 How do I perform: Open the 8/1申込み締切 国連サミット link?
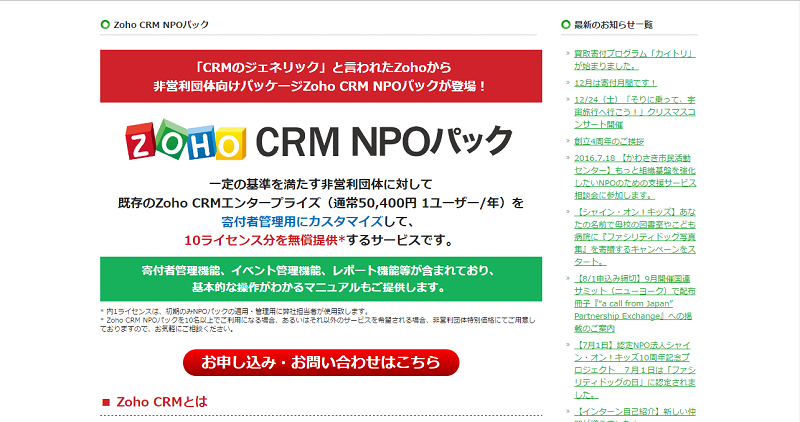point(635,303)
